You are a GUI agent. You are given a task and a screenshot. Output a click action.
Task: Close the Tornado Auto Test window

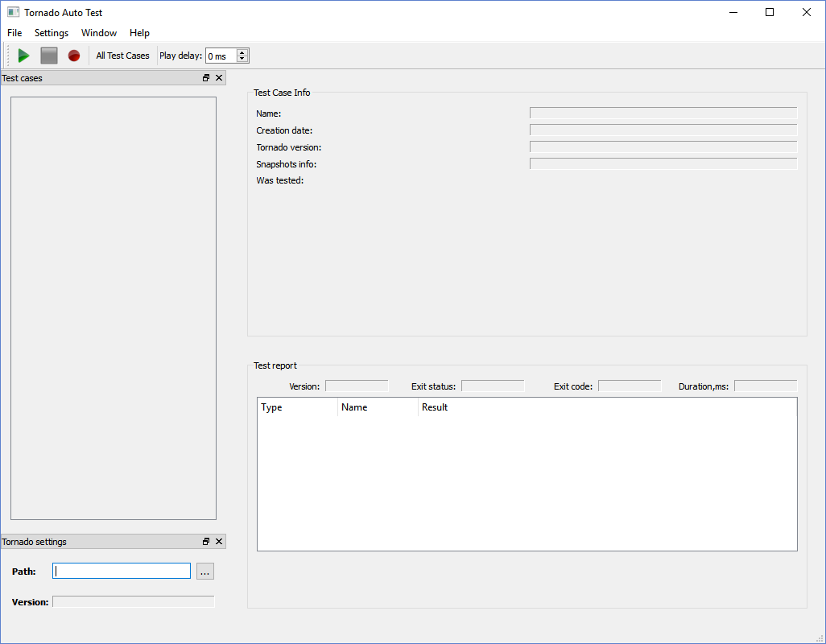click(807, 12)
